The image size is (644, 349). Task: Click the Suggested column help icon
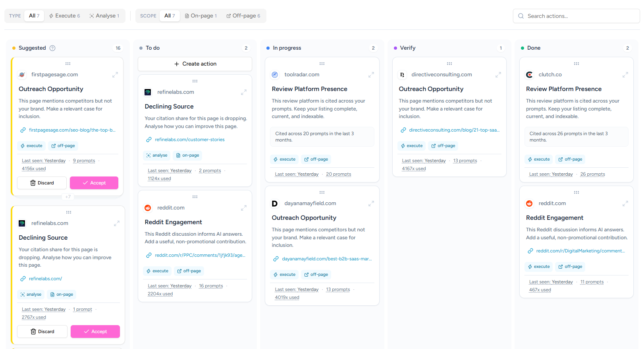52,48
